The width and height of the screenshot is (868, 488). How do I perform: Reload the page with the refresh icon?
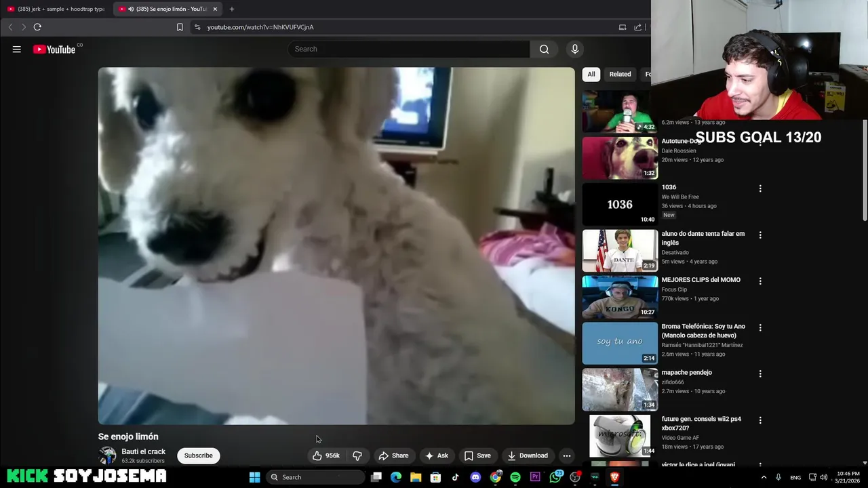click(37, 27)
